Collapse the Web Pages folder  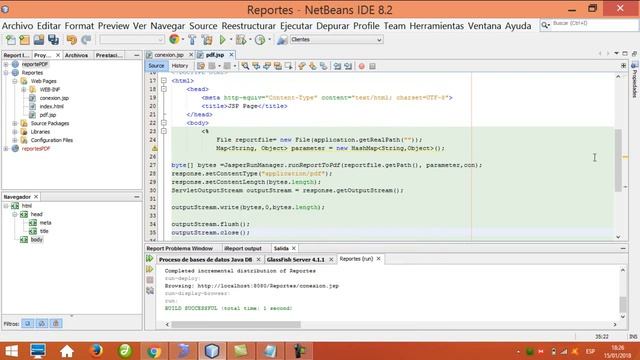15,81
